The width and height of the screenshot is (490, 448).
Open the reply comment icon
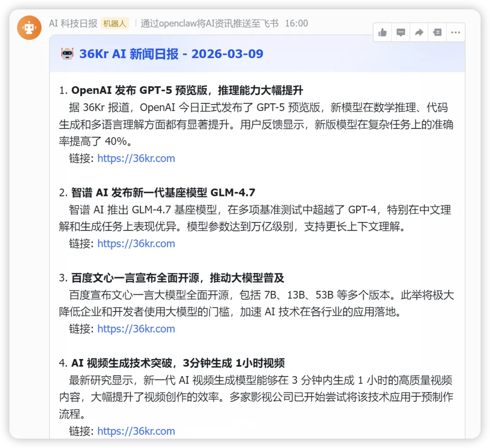401,33
